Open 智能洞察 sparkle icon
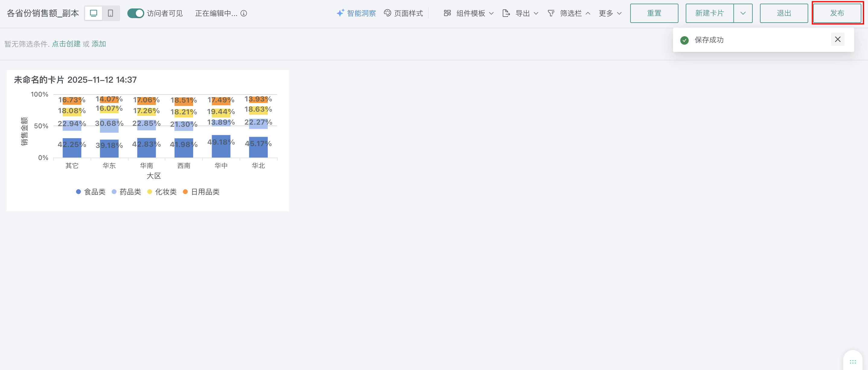 tap(340, 13)
